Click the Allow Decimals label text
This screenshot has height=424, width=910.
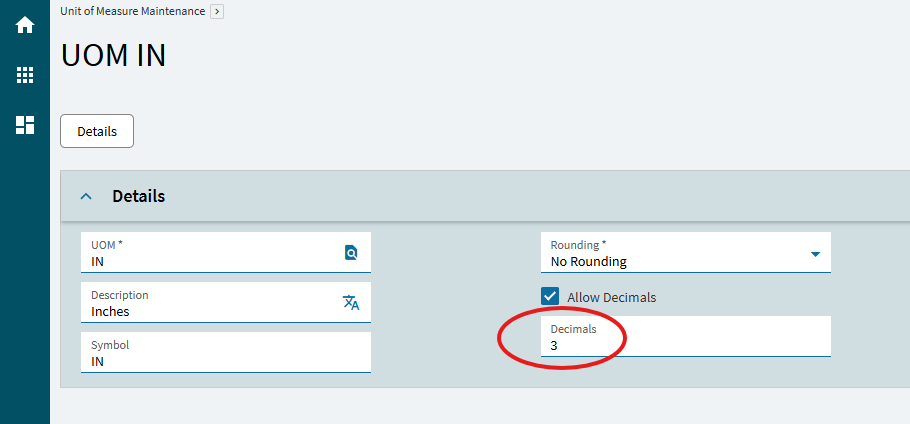[x=611, y=297]
